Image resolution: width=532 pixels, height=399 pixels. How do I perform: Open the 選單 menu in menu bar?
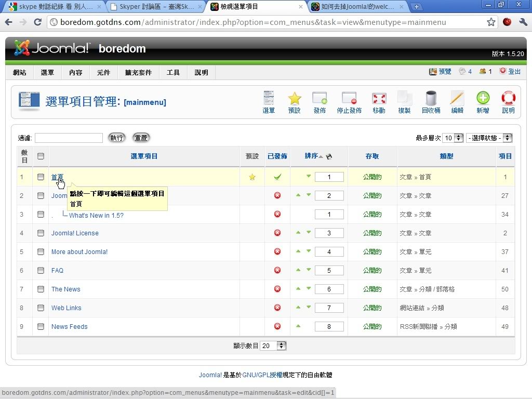point(47,72)
